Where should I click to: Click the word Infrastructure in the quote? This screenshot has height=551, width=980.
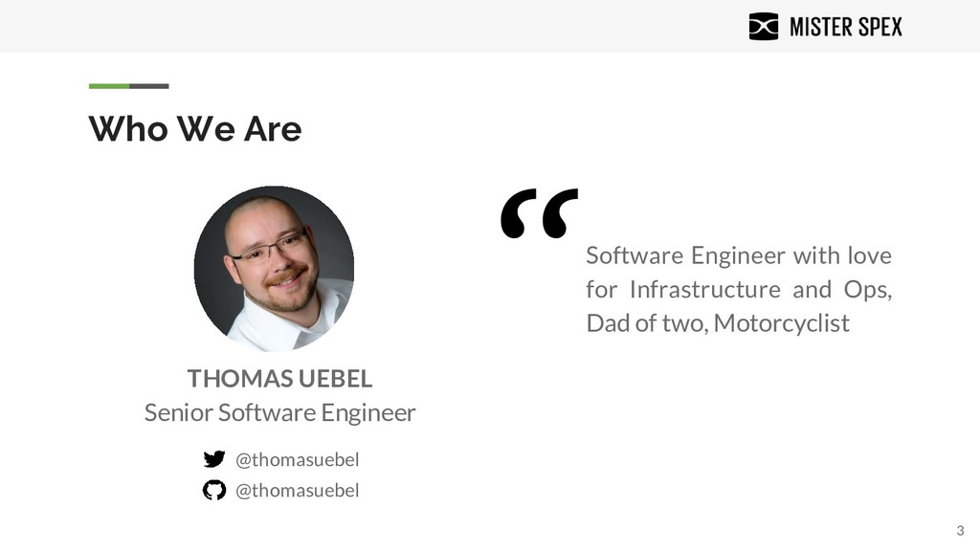point(704,289)
